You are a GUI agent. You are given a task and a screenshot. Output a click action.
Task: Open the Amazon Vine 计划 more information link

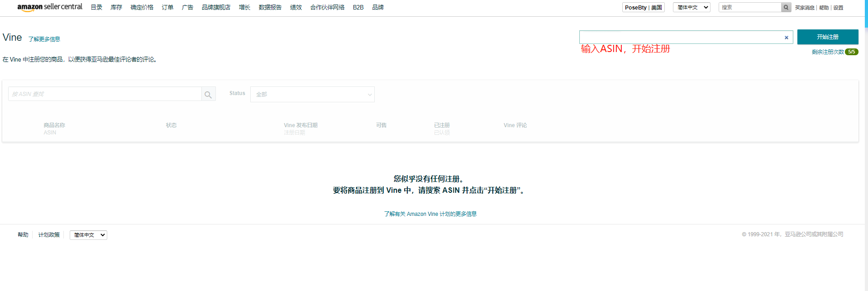point(430,214)
